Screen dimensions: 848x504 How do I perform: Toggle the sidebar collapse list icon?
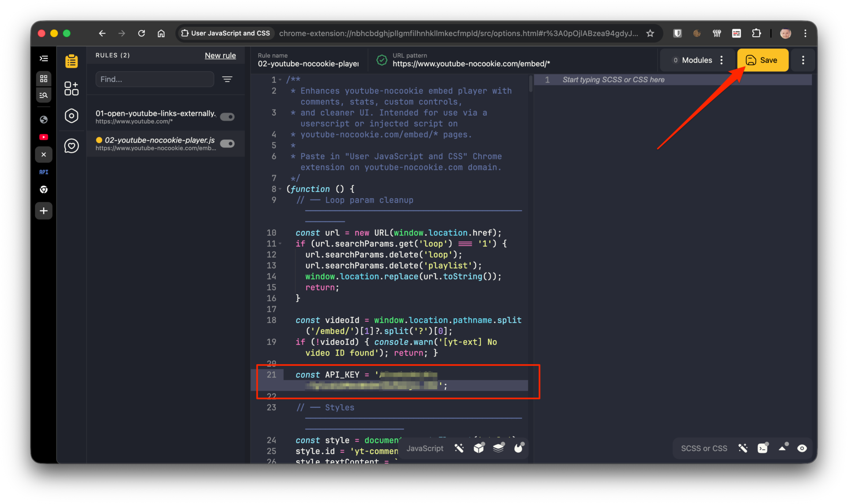44,58
